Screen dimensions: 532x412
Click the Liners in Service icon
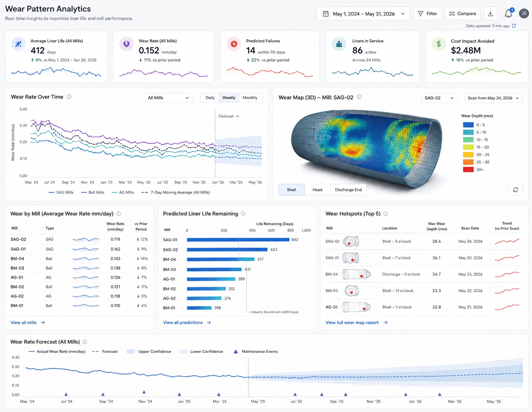[339, 44]
